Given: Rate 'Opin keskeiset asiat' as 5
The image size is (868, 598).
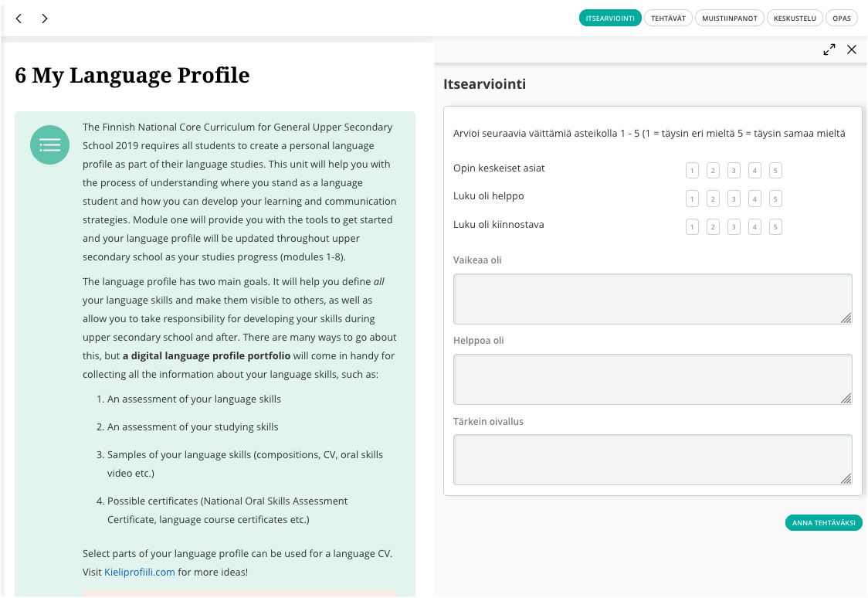Looking at the screenshot, I should tap(776, 171).
